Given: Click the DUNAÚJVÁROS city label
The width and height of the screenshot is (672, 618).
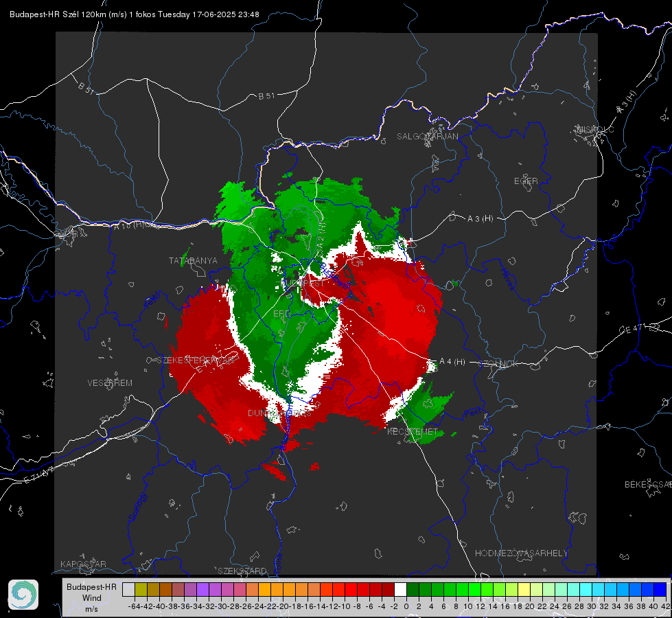Looking at the screenshot, I should tap(279, 413).
